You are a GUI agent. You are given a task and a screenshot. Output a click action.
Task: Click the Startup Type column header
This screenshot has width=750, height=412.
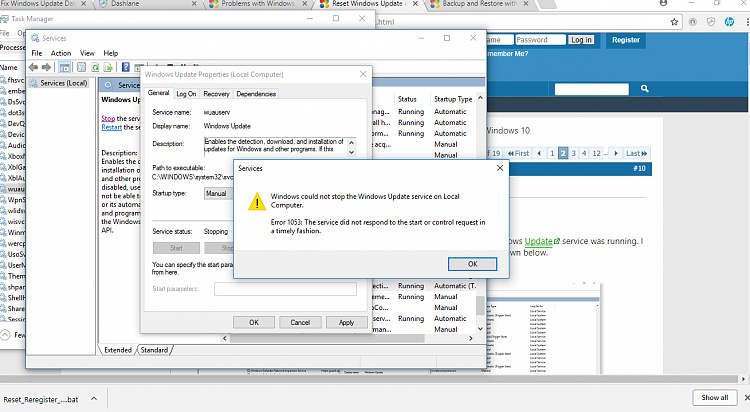click(x=453, y=99)
